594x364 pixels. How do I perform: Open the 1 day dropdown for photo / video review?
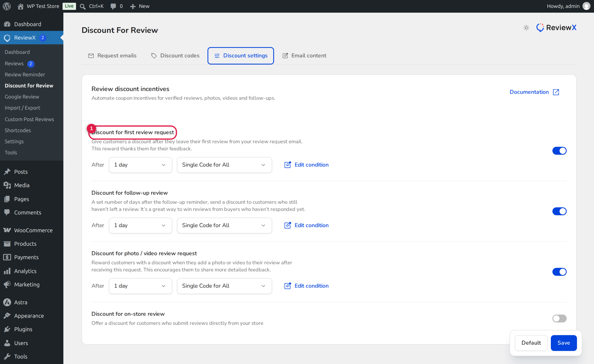[141, 286]
